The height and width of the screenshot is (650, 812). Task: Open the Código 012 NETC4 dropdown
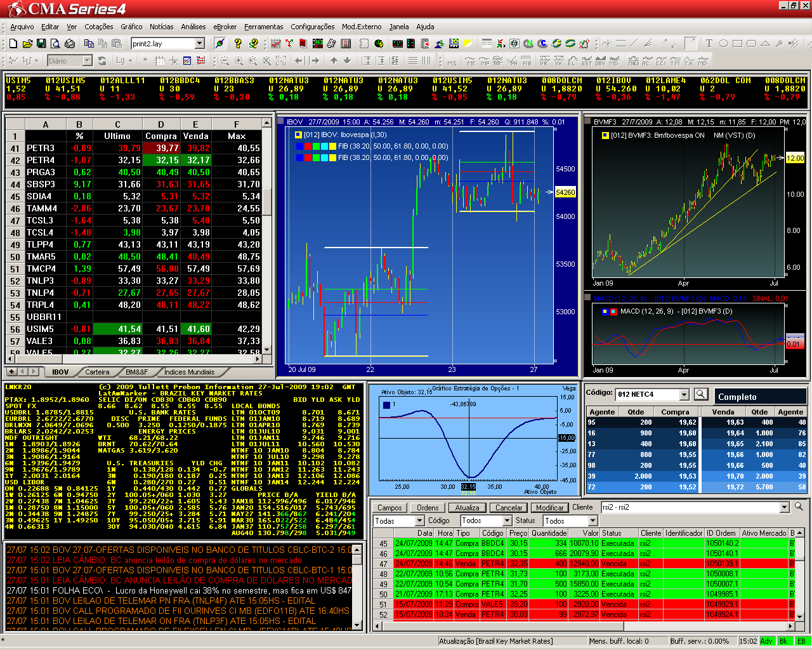point(684,394)
